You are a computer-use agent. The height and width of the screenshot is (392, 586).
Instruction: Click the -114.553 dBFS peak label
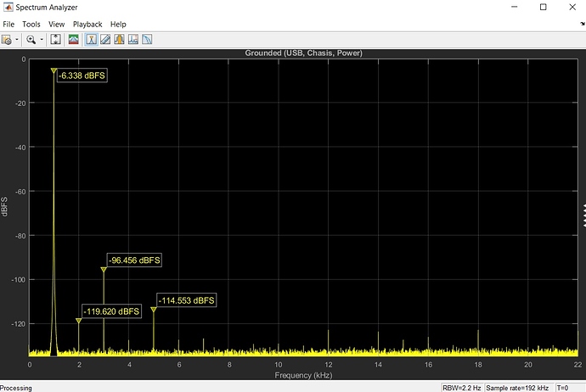186,300
